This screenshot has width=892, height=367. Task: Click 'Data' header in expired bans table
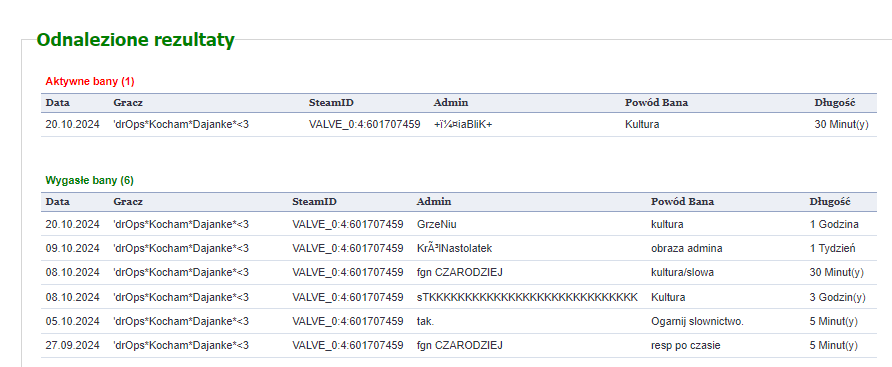click(57, 201)
